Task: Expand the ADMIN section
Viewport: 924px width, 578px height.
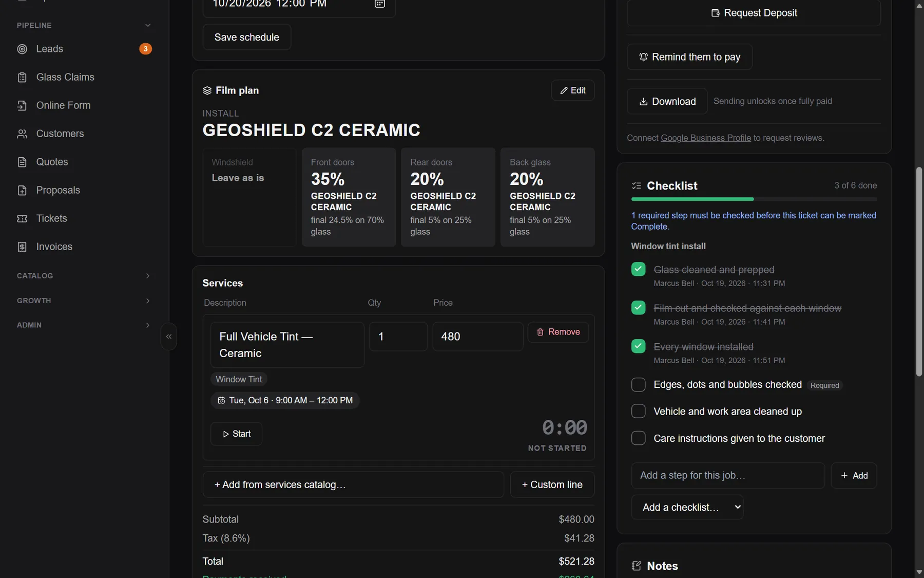Action: (x=84, y=325)
